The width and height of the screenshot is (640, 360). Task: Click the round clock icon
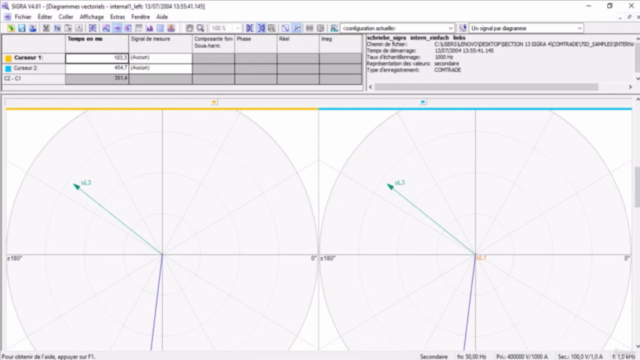(320, 28)
